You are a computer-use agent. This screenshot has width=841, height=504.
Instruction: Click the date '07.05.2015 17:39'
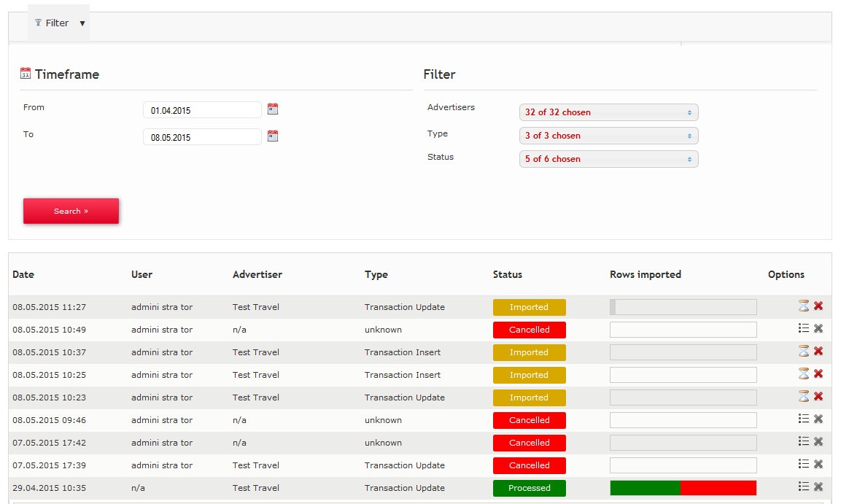pyautogui.click(x=50, y=465)
